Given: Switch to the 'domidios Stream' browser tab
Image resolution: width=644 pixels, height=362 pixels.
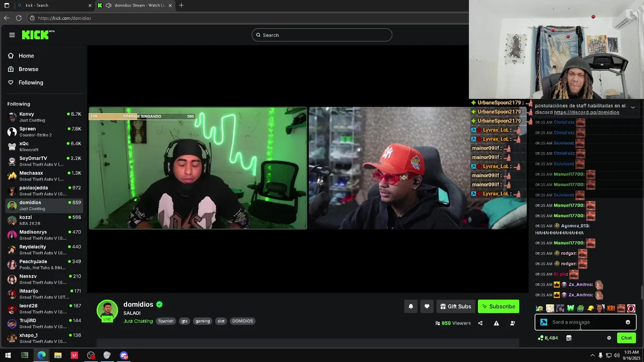Looking at the screenshot, I should [134, 6].
